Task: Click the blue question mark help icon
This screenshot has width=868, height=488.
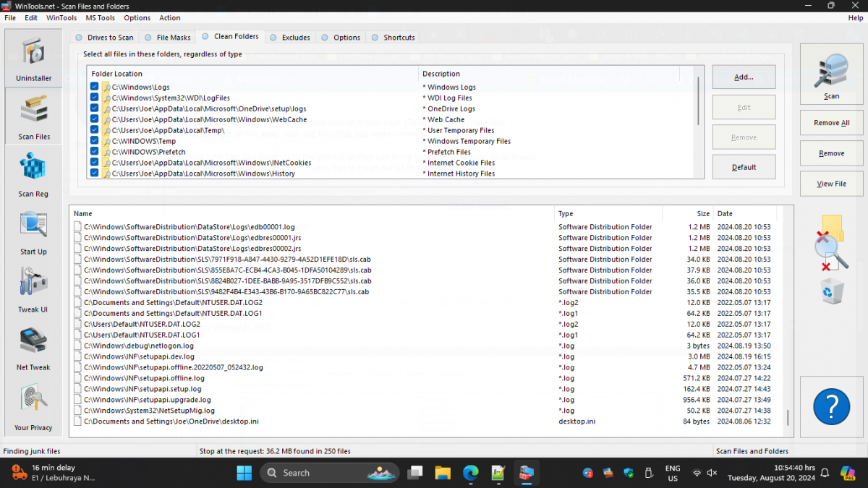Action: pyautogui.click(x=831, y=407)
